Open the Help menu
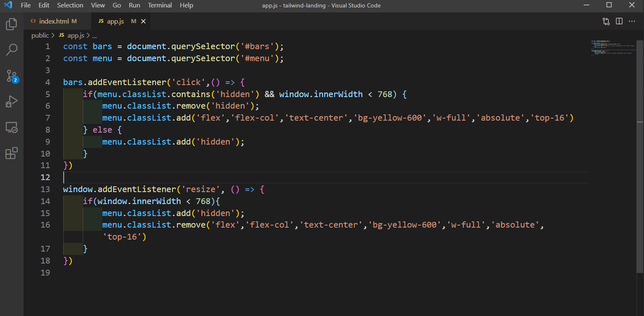 (x=187, y=5)
